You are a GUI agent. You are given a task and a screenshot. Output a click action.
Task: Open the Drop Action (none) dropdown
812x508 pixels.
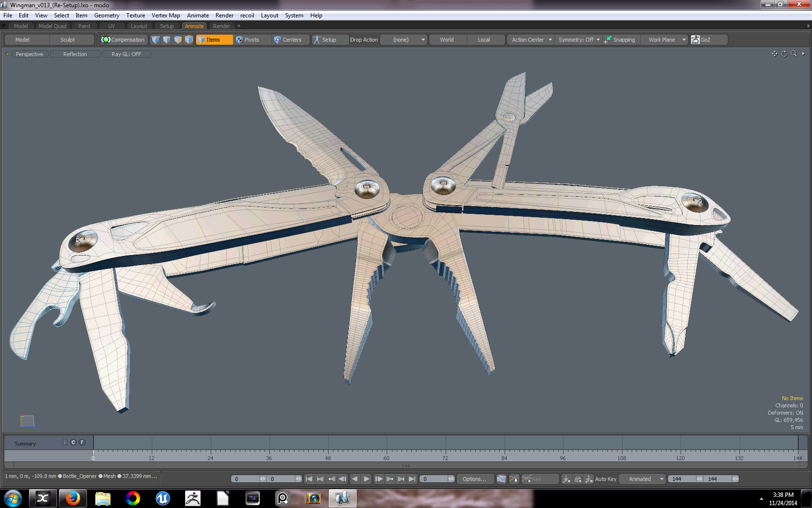pyautogui.click(x=403, y=40)
